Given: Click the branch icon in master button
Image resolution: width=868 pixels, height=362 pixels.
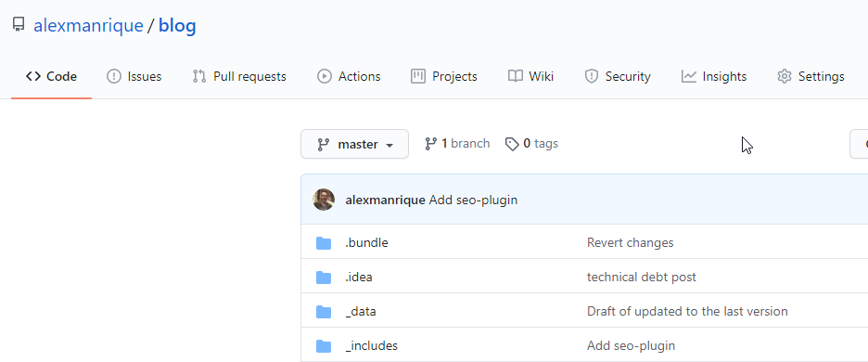Looking at the screenshot, I should [x=324, y=145].
